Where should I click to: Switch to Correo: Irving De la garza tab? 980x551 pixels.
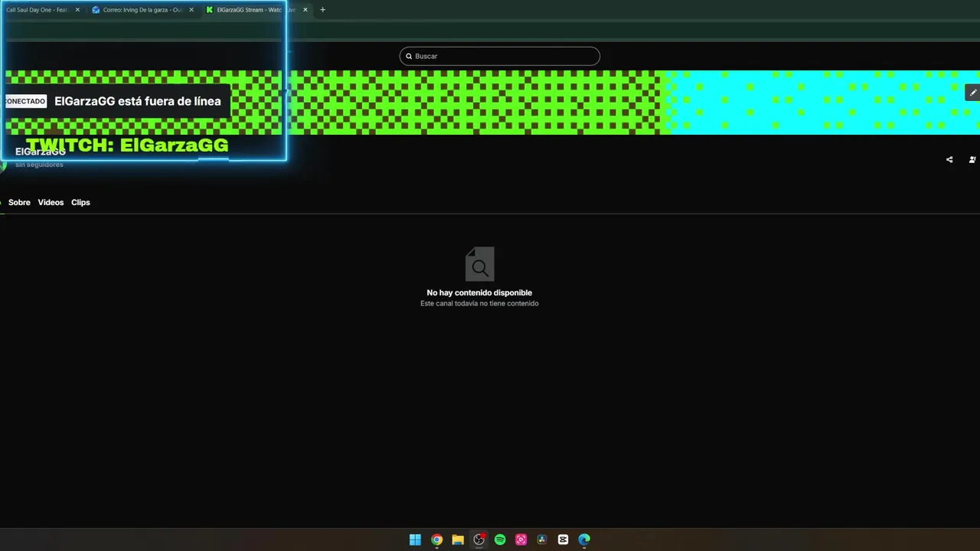pos(142,10)
